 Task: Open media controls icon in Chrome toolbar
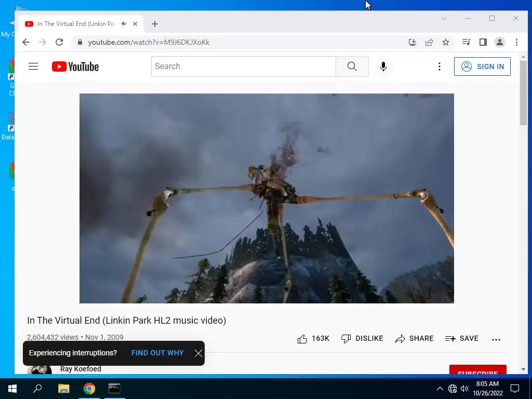[x=466, y=42]
